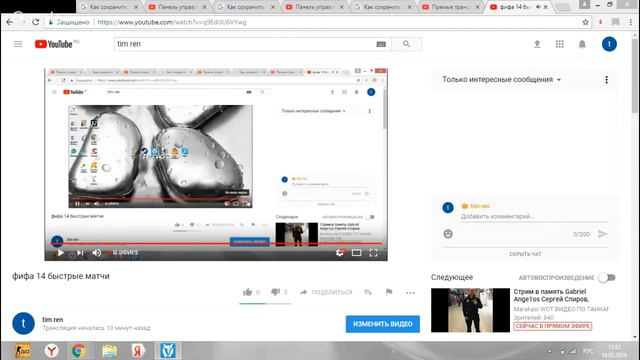The height and width of the screenshot is (360, 640).
Task: Open the Стрим в память Gabriel title
Action: [551, 296]
